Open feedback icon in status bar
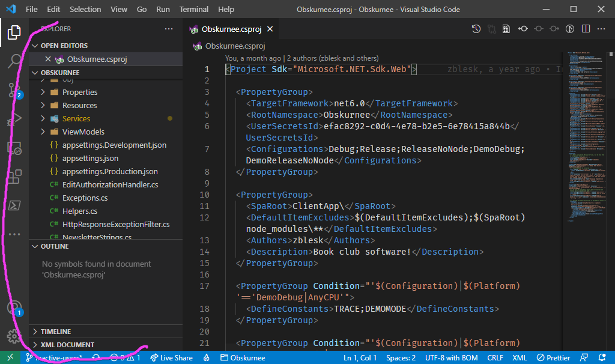The height and width of the screenshot is (364, 615). coord(584,358)
